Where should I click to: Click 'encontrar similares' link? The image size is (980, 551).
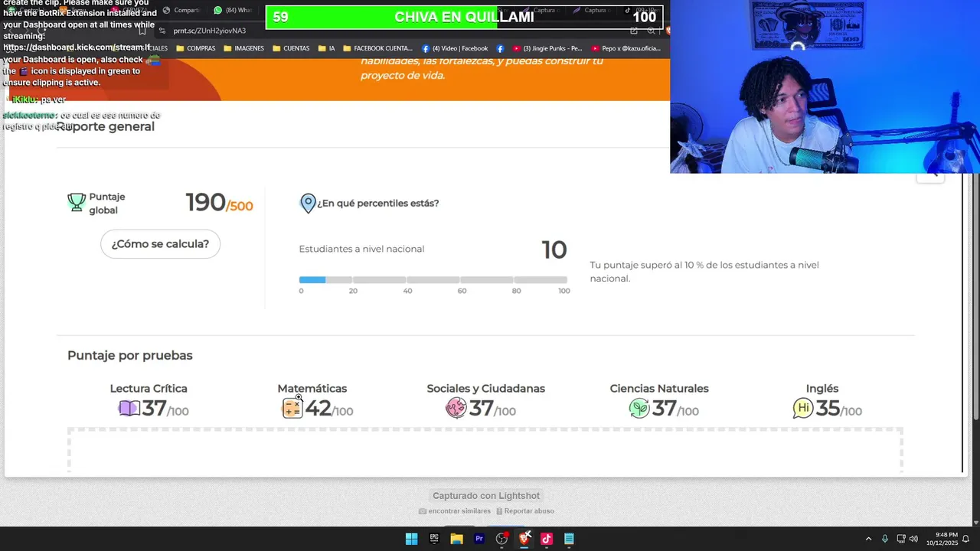455,510
